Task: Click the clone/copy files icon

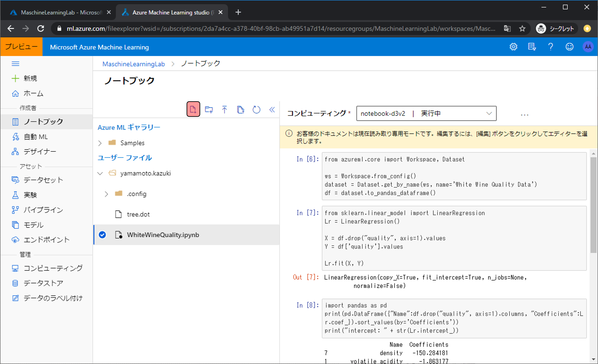Action: click(x=240, y=110)
